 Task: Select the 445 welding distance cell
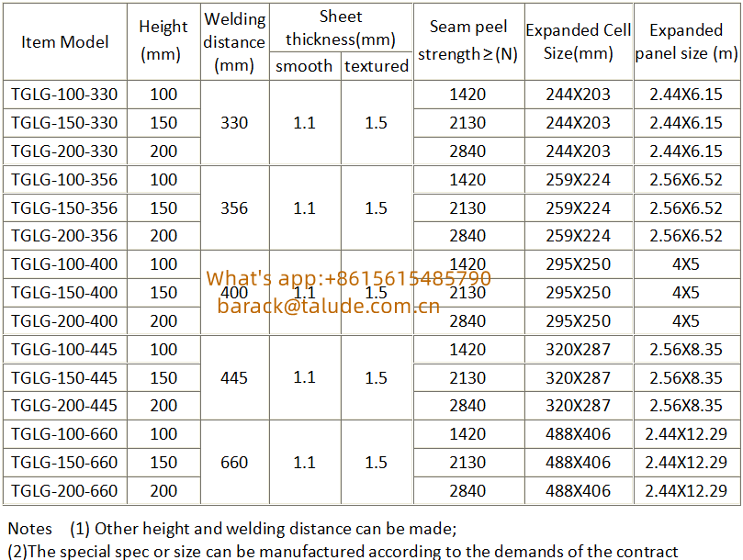point(234,377)
